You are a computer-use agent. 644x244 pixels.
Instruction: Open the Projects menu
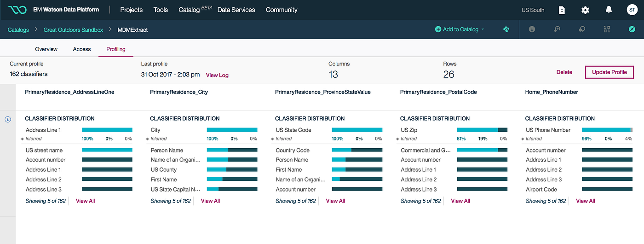(x=132, y=10)
